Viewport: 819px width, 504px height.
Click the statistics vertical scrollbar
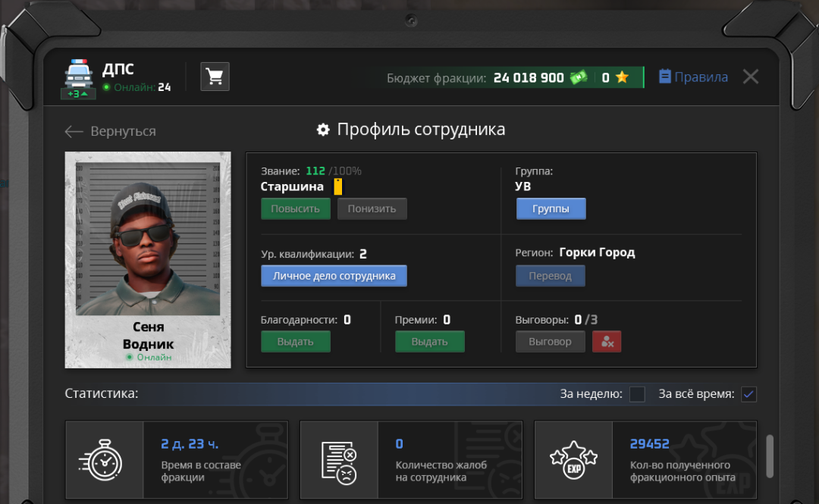(x=770, y=456)
